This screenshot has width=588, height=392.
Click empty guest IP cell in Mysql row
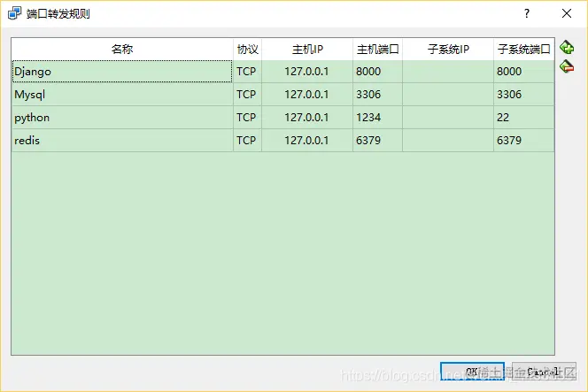click(448, 95)
